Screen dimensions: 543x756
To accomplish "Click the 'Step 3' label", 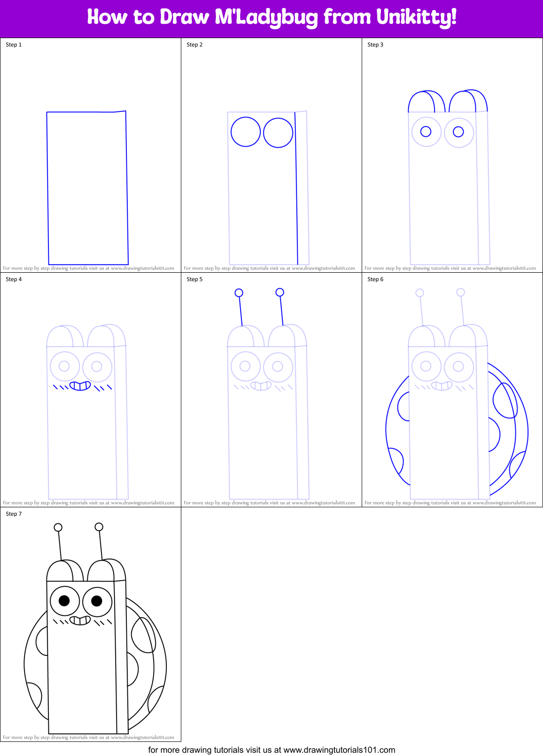I will coord(375,45).
